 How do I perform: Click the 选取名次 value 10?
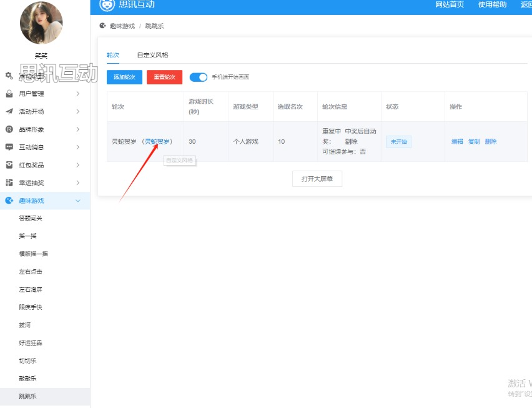[x=281, y=142]
